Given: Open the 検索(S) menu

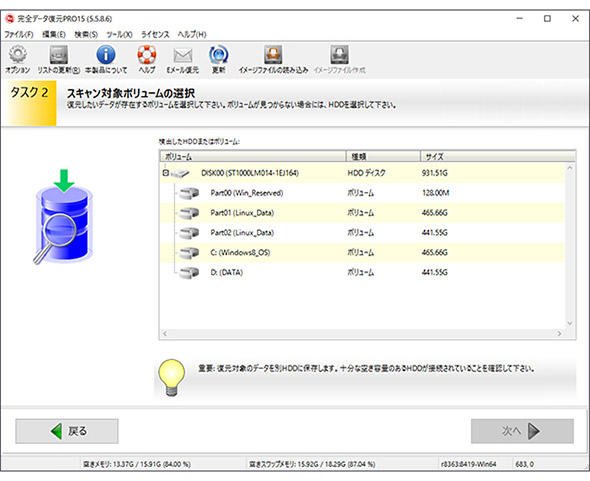Looking at the screenshot, I should [86, 34].
